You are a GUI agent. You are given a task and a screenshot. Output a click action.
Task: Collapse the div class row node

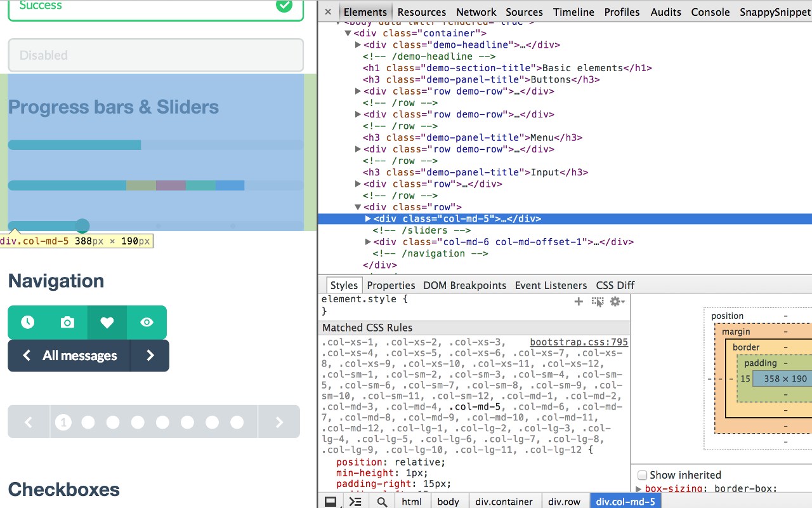358,207
